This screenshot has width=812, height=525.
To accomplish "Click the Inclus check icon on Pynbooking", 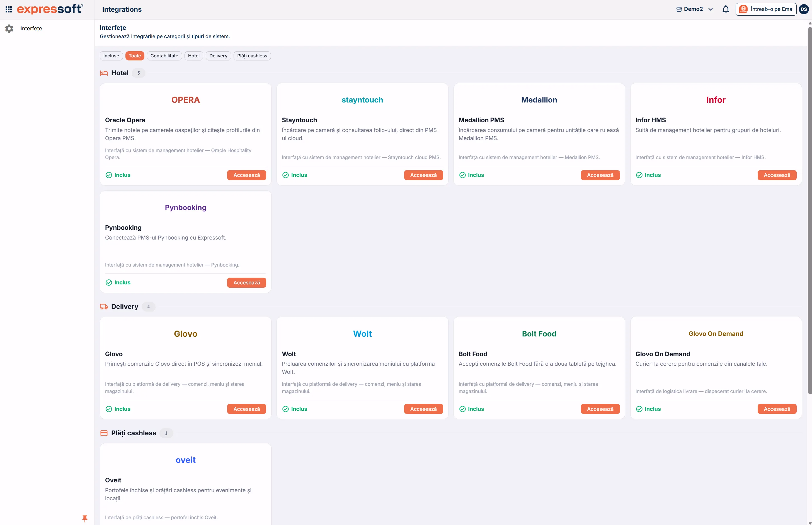I will tap(109, 283).
